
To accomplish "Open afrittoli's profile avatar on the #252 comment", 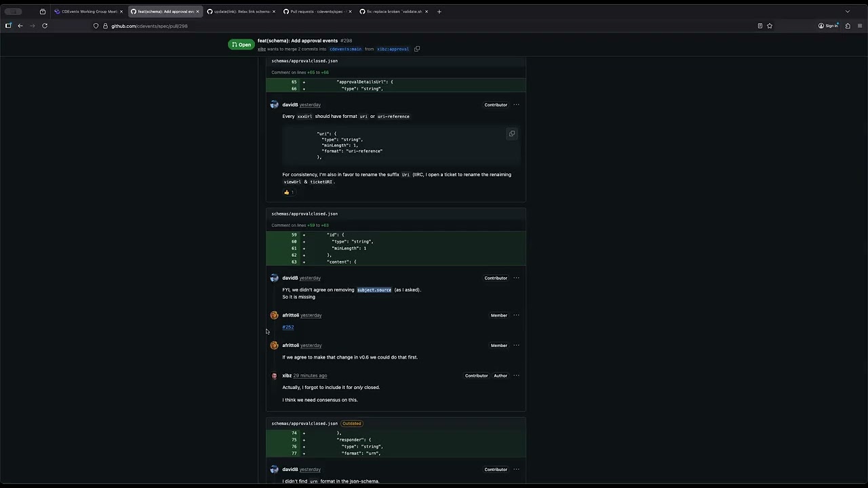I will (x=274, y=315).
